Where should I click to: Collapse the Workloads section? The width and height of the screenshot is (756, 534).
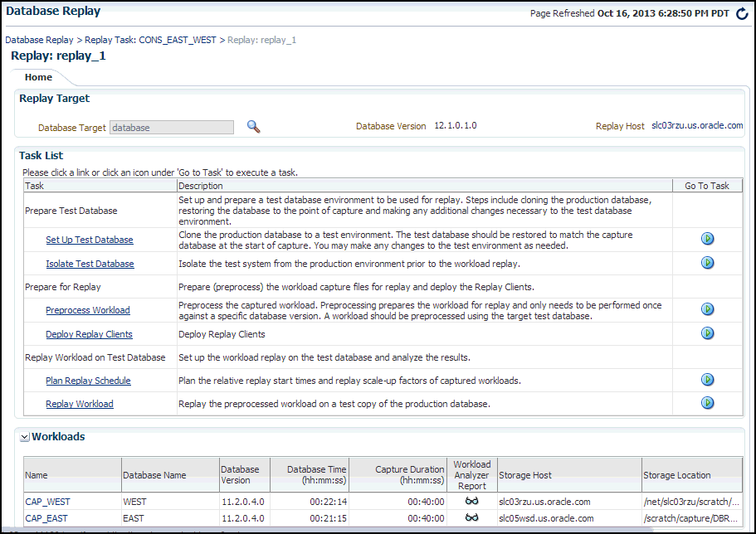click(x=25, y=437)
